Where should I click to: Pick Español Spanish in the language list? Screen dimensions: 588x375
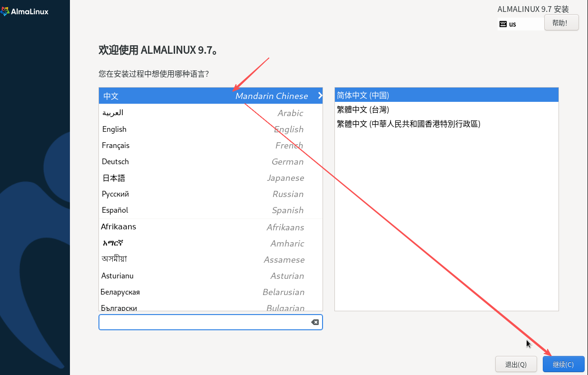tap(211, 210)
